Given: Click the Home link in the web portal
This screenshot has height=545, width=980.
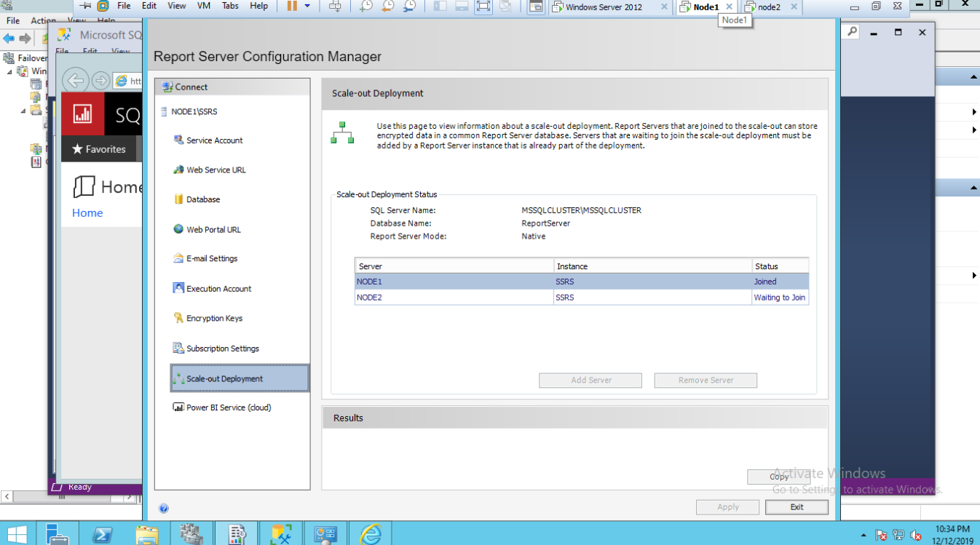Looking at the screenshot, I should pyautogui.click(x=87, y=213).
